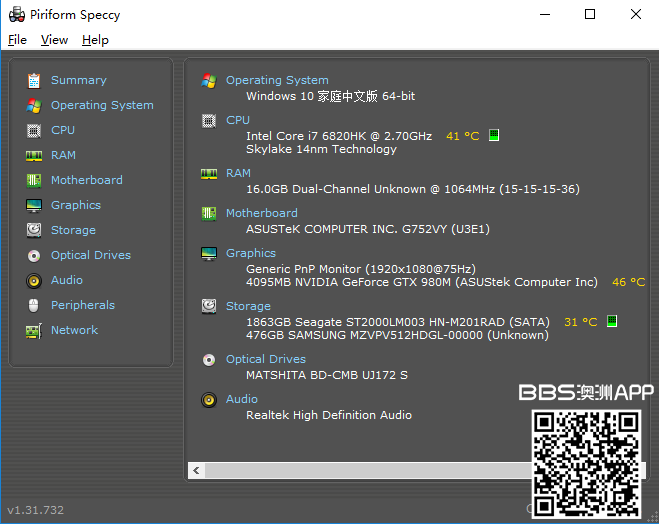Select the Motherboard icon in sidebar

[x=34, y=180]
